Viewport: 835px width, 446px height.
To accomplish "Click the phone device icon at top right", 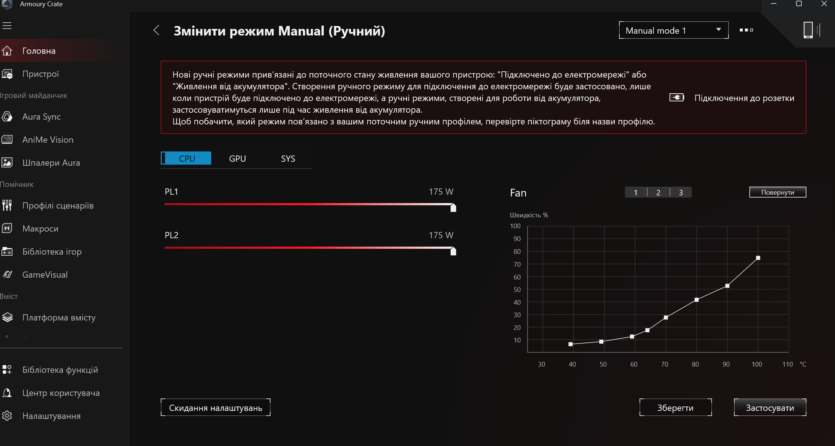I will pos(808,30).
